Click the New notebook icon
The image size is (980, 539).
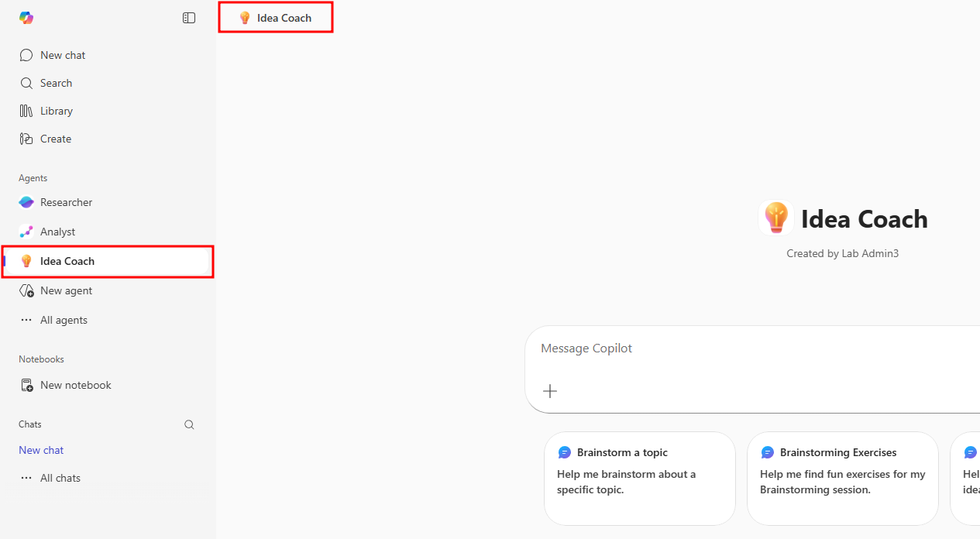pos(27,385)
